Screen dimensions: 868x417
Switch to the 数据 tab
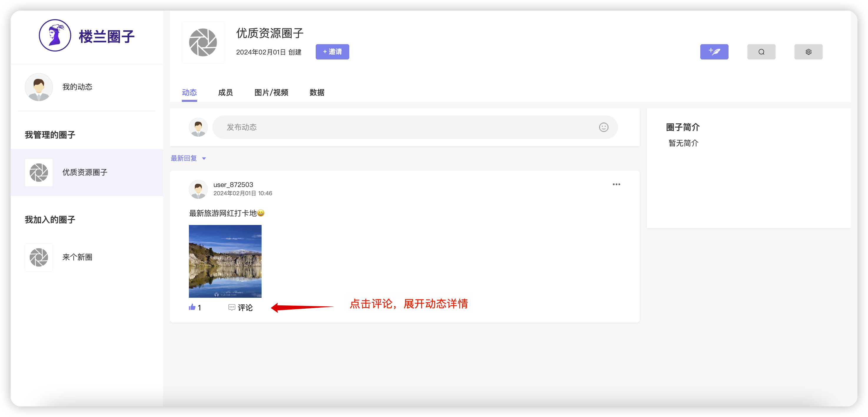(317, 92)
